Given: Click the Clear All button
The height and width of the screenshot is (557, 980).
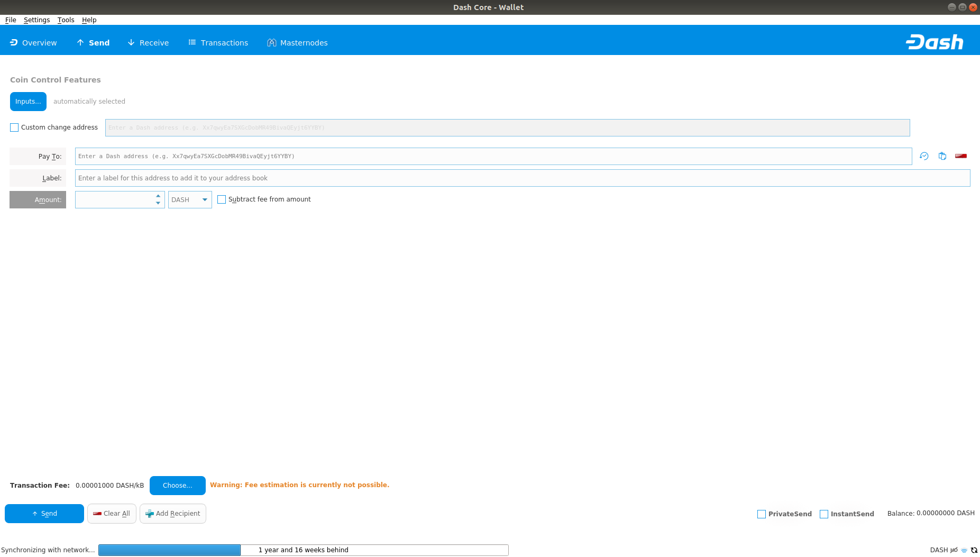Looking at the screenshot, I should pyautogui.click(x=112, y=514).
